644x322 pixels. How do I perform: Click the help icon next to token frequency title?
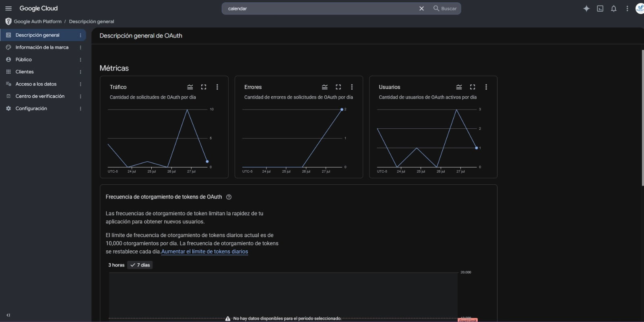click(229, 197)
